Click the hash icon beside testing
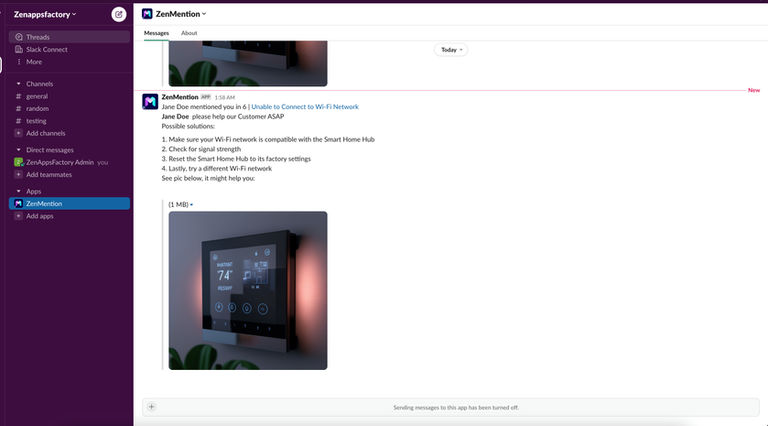This screenshot has height=426, width=768. pos(19,121)
